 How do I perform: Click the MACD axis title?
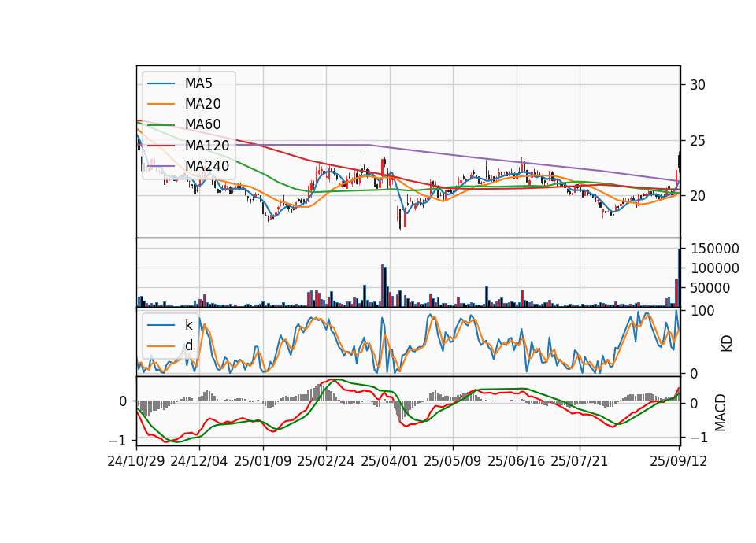(x=721, y=412)
